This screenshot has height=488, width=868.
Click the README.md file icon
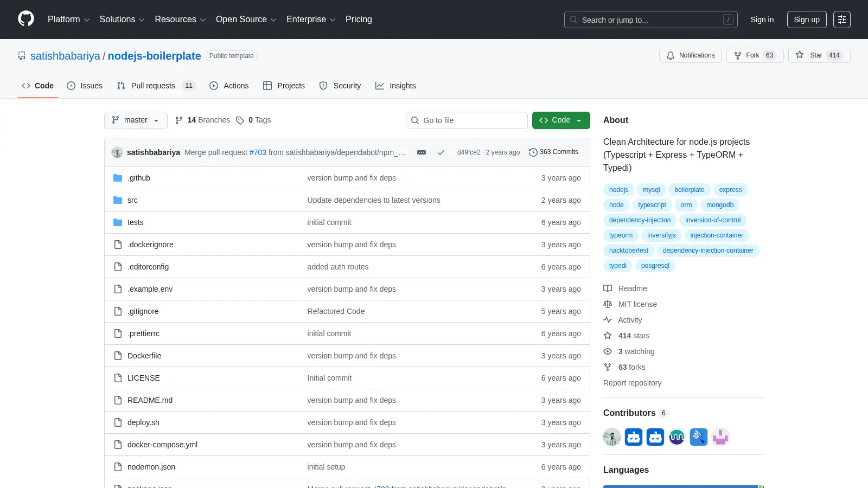pyautogui.click(x=118, y=400)
